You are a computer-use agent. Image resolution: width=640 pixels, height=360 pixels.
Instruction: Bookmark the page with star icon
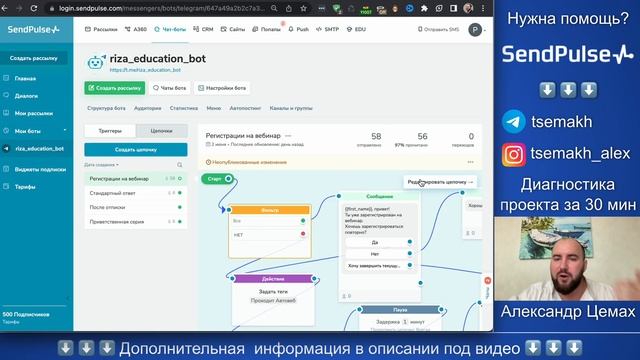(x=303, y=8)
